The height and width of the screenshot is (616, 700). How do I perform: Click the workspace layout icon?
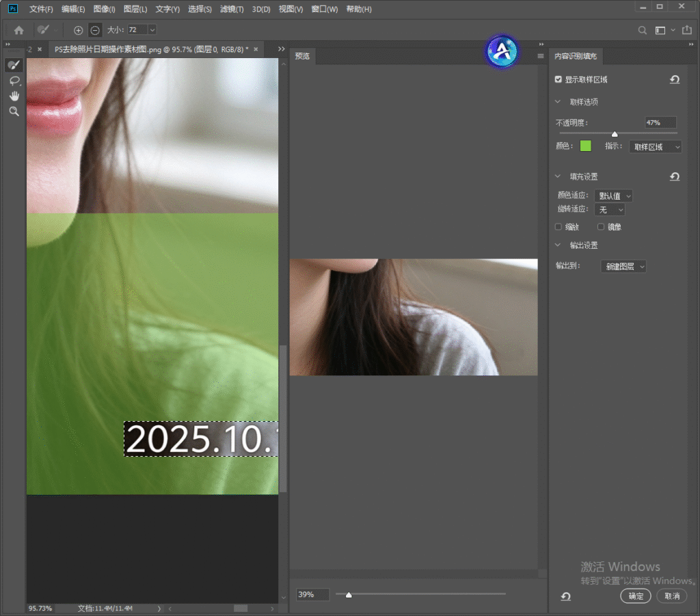(660, 30)
